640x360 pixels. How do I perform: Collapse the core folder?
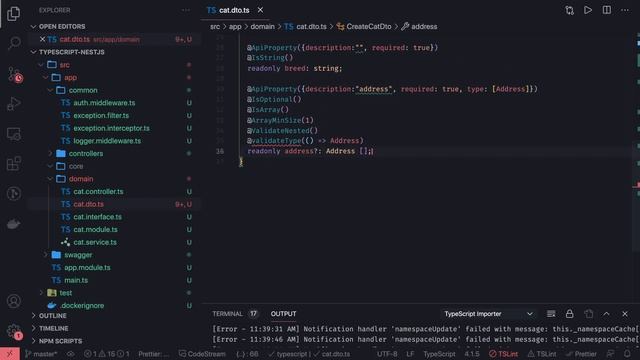click(x=76, y=166)
